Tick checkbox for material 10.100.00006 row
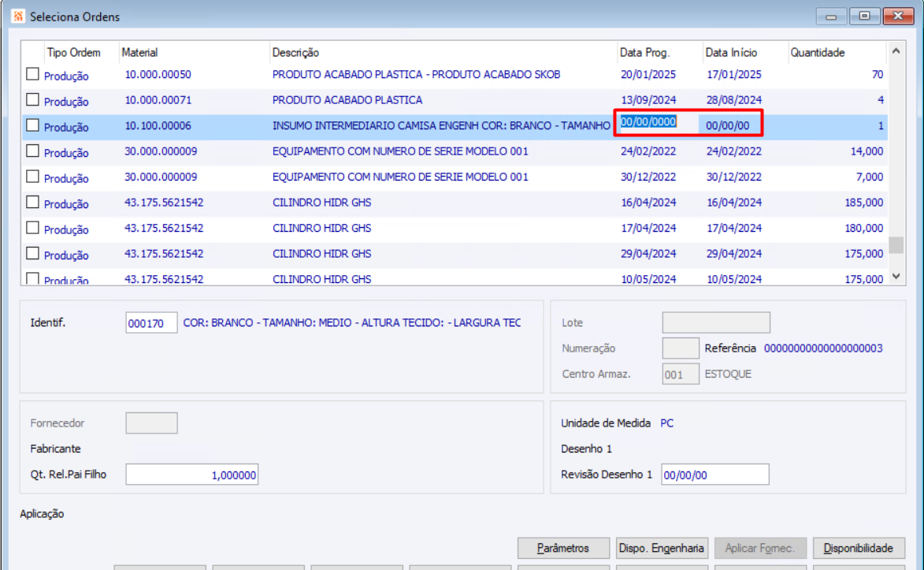Image resolution: width=924 pixels, height=570 pixels. tap(32, 125)
